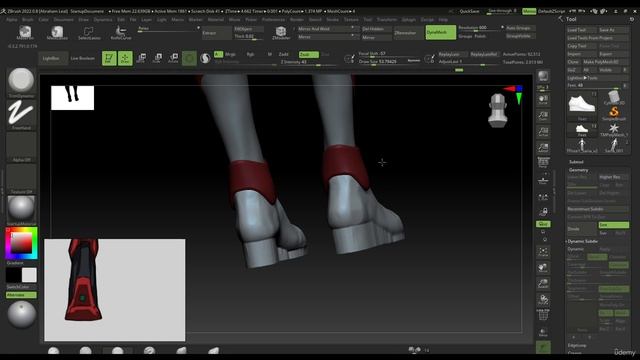The image size is (640, 360).
Task: Toggle the DynaMesh button
Action: [440, 32]
